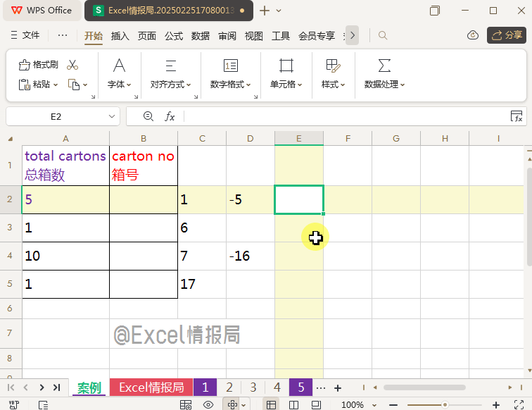Screen dimensions: 532x410
Task: Switch to normal grid view in status bar
Action: click(x=270, y=404)
